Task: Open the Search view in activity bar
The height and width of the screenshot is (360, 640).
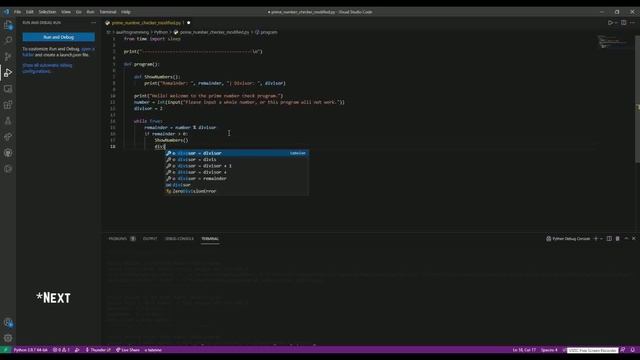Action: tap(8, 40)
